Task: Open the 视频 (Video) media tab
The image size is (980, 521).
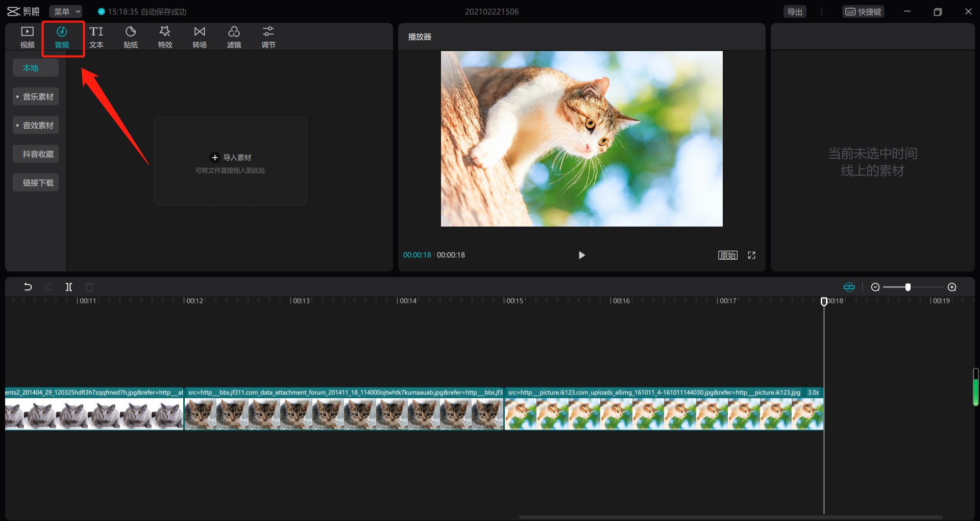Action: 27,37
